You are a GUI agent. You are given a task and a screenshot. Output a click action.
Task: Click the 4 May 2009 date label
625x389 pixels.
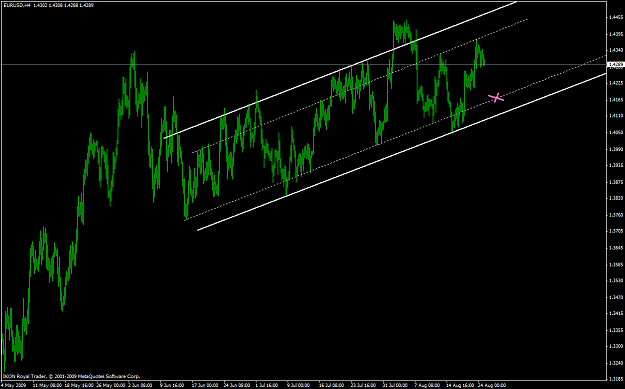click(13, 385)
